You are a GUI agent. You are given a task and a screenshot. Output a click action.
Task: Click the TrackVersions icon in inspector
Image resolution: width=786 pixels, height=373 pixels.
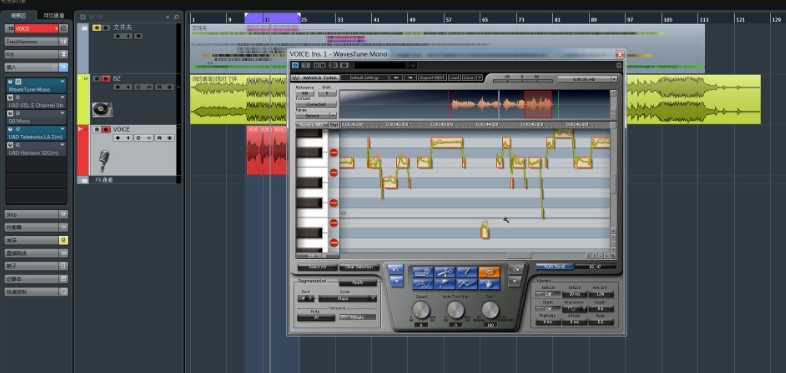pos(63,42)
